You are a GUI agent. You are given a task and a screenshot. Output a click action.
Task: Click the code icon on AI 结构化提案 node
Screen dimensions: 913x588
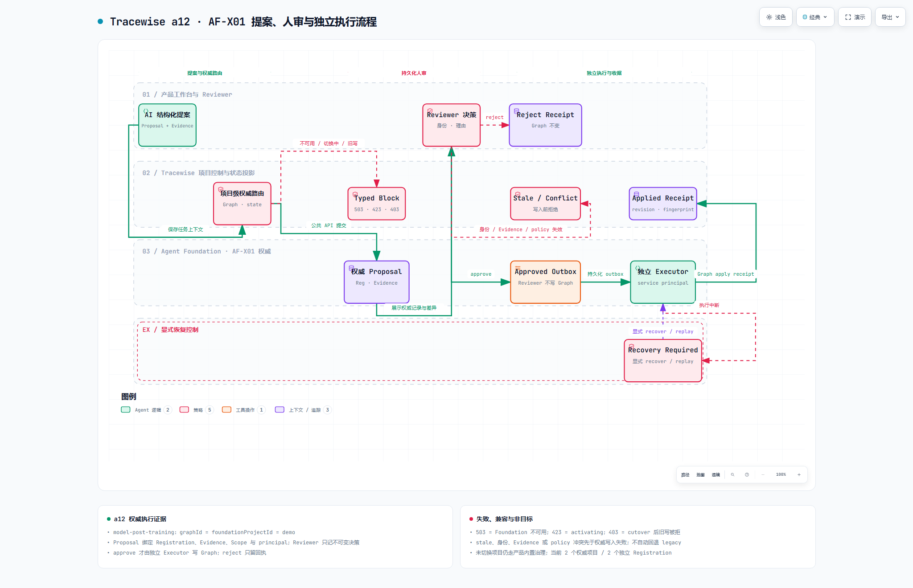click(x=146, y=111)
